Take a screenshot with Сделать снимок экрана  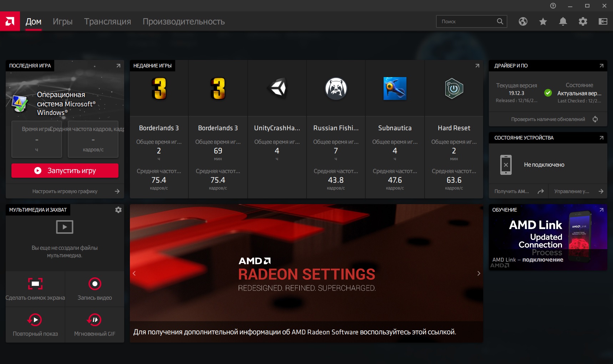[x=35, y=289]
